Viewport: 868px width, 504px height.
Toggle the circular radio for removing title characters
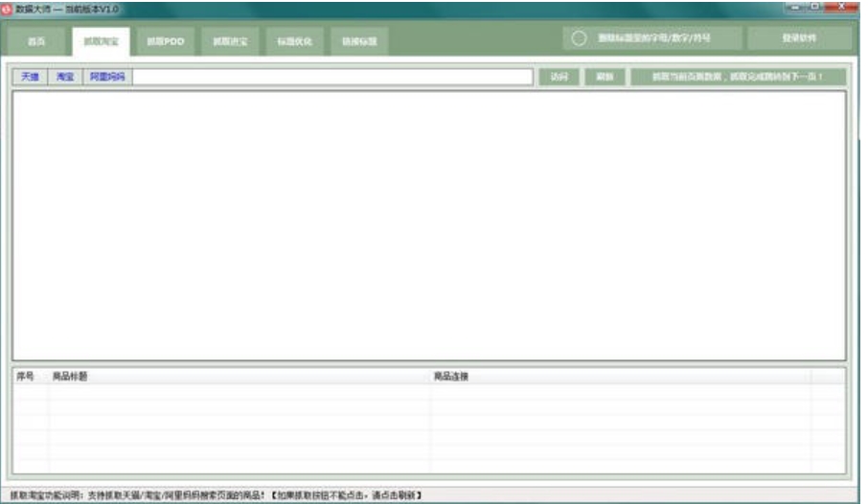tap(579, 39)
